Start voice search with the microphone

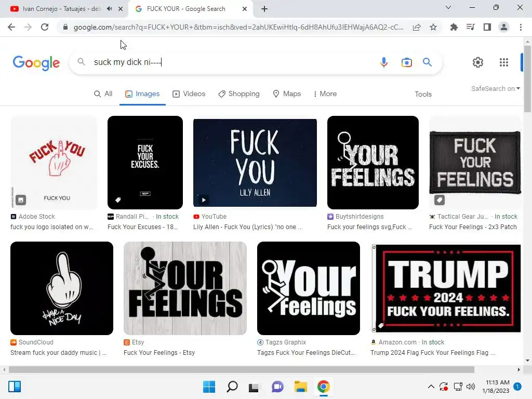384,62
